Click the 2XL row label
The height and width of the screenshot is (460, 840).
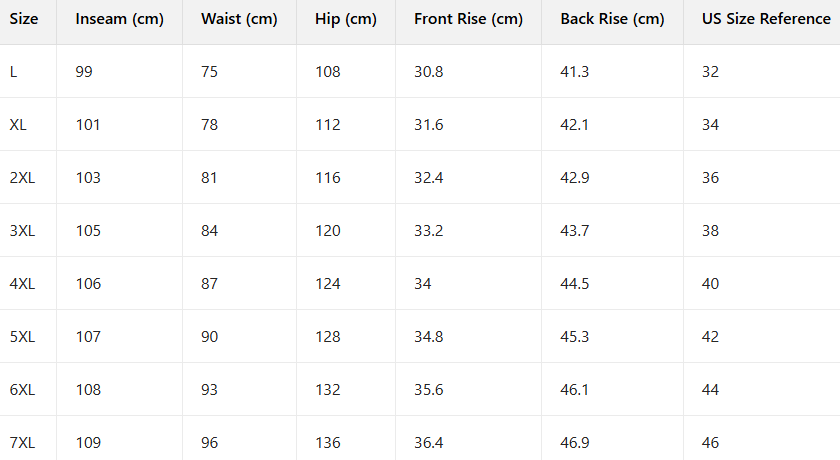pos(22,178)
